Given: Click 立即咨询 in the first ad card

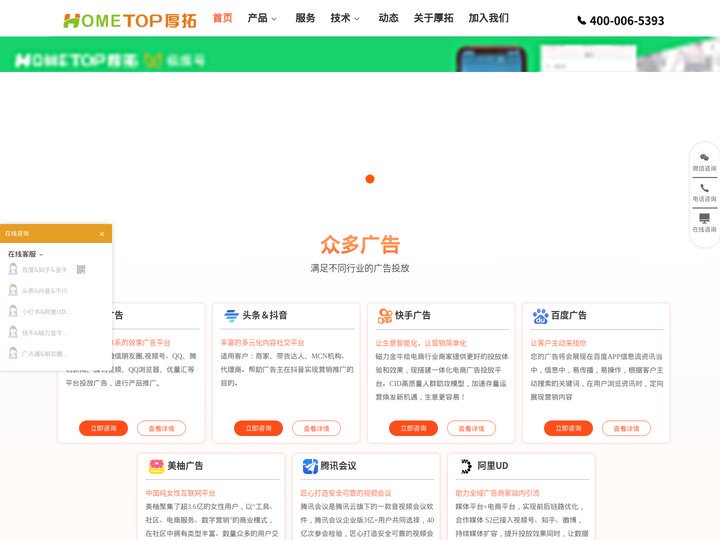Looking at the screenshot, I should pos(103,428).
